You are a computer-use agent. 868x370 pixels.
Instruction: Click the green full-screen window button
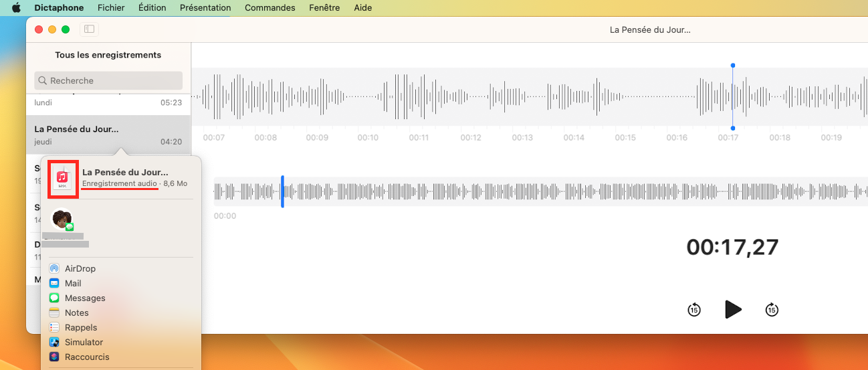pyautogui.click(x=66, y=29)
